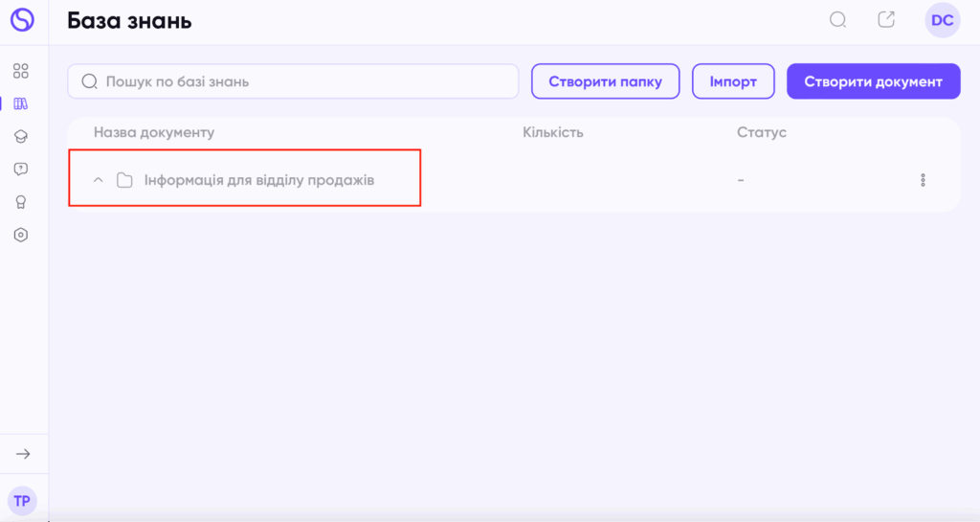Viewport: 980px width, 522px height.
Task: Open the dashboard grid icon in sidebar
Action: (x=21, y=71)
